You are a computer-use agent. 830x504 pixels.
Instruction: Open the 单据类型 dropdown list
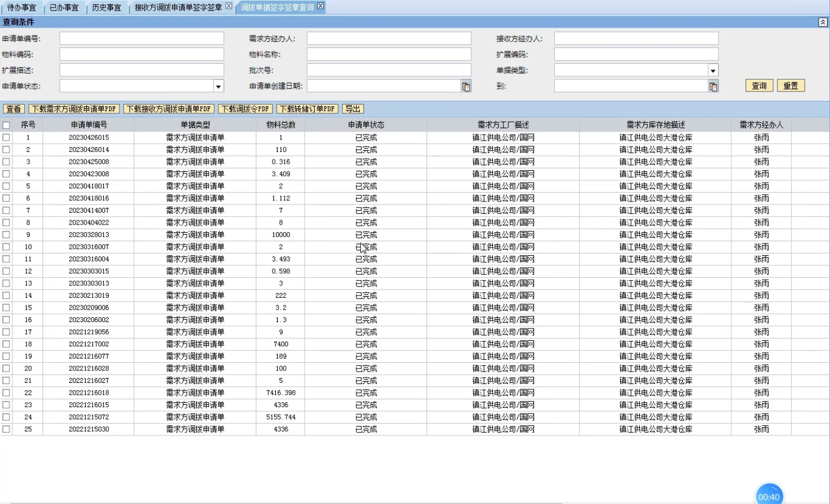[712, 70]
